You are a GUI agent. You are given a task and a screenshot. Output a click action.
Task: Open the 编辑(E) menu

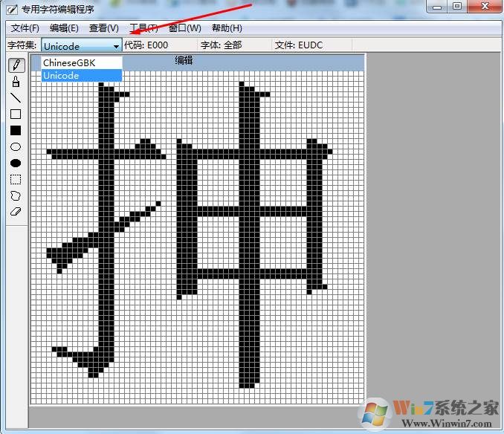coord(64,28)
